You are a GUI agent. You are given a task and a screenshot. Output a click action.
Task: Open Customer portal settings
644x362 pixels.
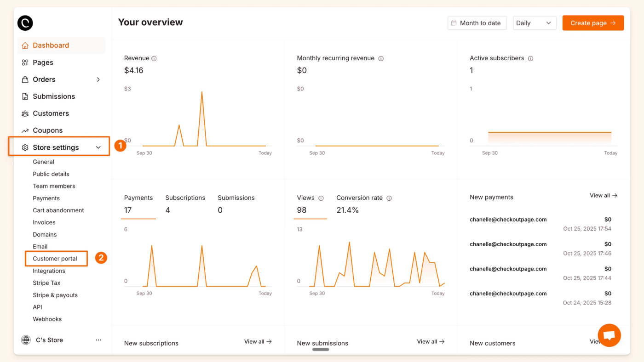pyautogui.click(x=55, y=259)
